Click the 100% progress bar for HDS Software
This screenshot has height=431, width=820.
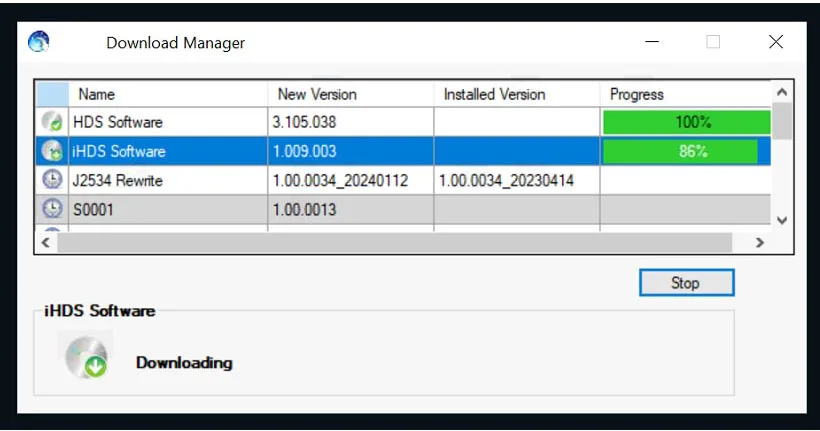coord(687,122)
